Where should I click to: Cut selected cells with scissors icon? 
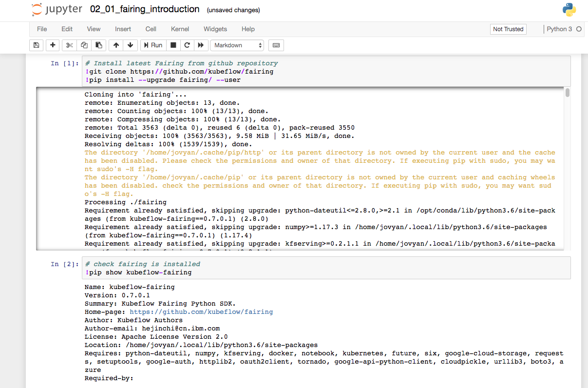click(70, 45)
